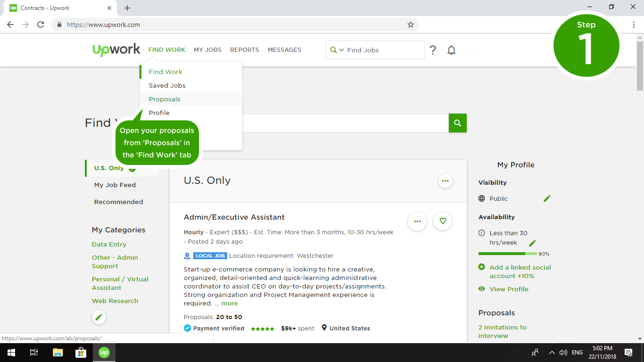Image resolution: width=644 pixels, height=362 pixels.
Task: Select Saved Jobs in the dropdown menu
Action: click(x=167, y=85)
